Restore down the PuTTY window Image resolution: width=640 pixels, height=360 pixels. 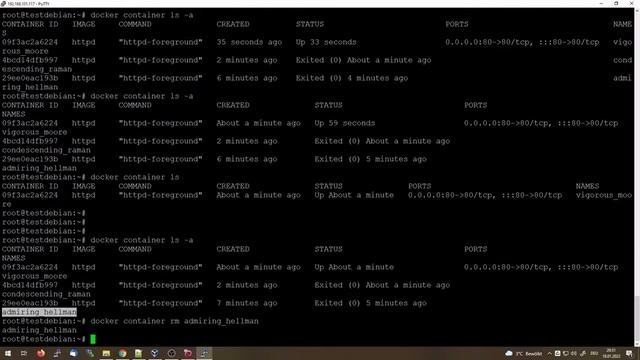(616, 3)
